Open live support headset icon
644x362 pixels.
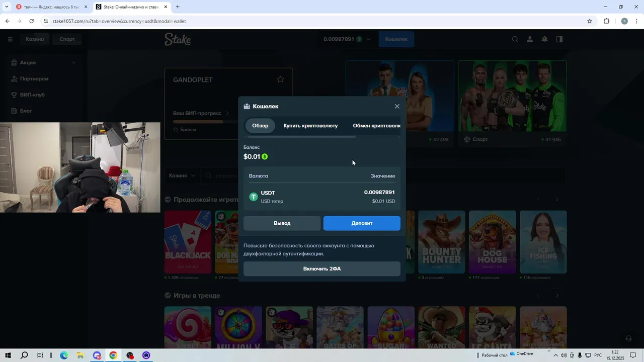[628, 338]
